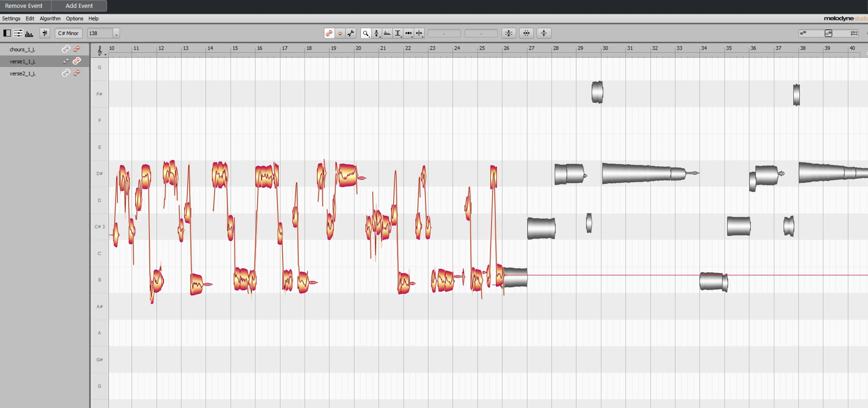Open the Options menu
868x408 pixels.
point(74,18)
